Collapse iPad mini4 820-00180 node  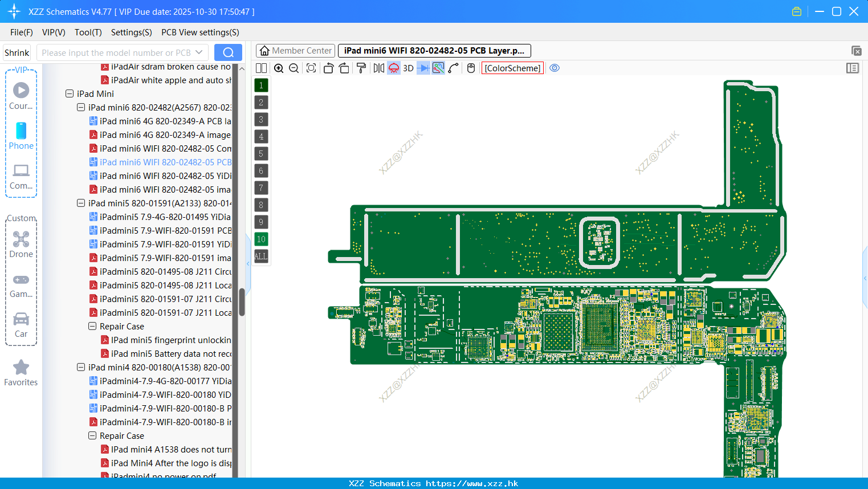pyautogui.click(x=81, y=367)
